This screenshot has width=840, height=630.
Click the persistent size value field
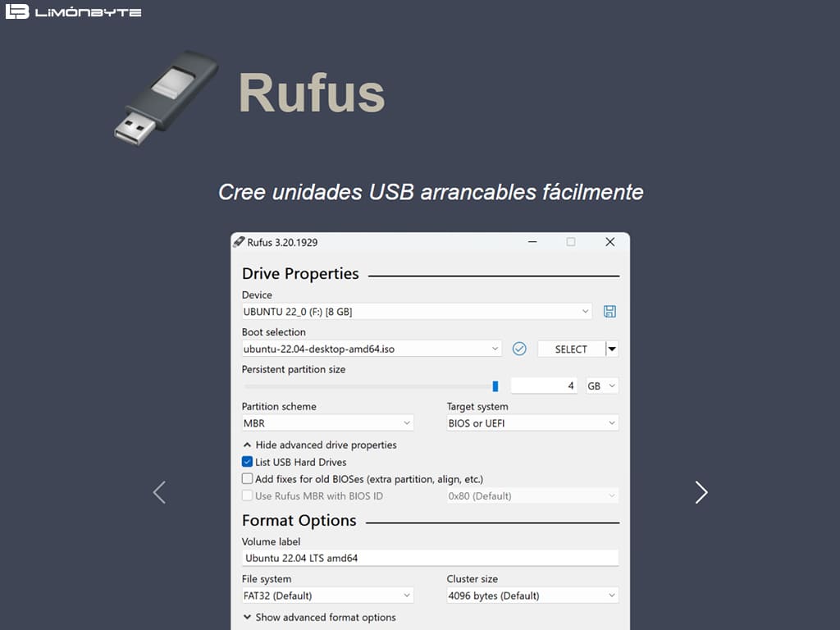point(544,386)
